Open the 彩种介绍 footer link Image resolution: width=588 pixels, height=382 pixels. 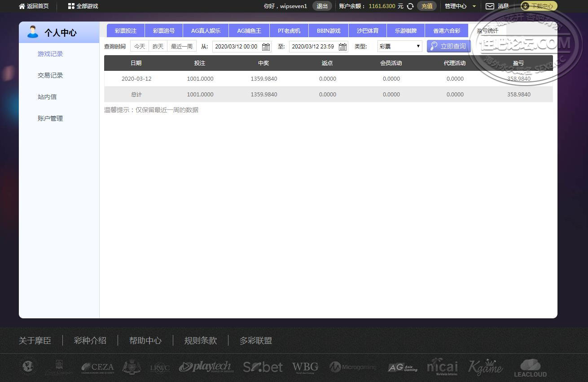(90, 341)
